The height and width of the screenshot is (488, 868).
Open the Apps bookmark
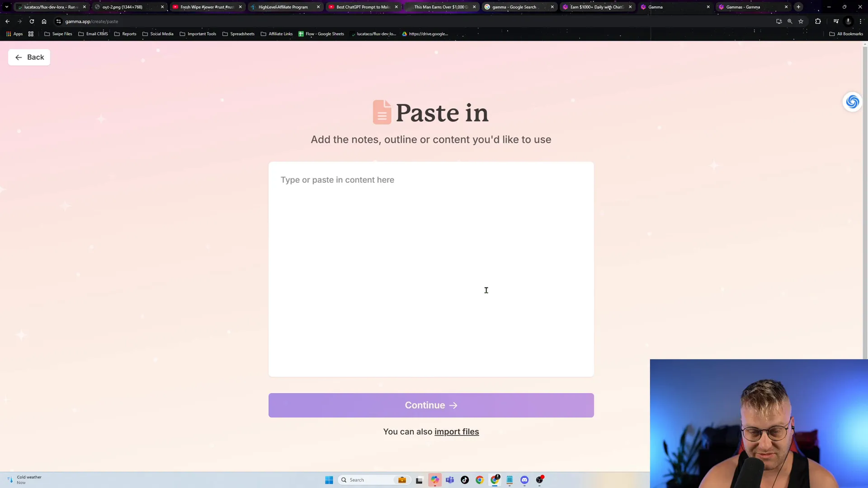point(15,34)
